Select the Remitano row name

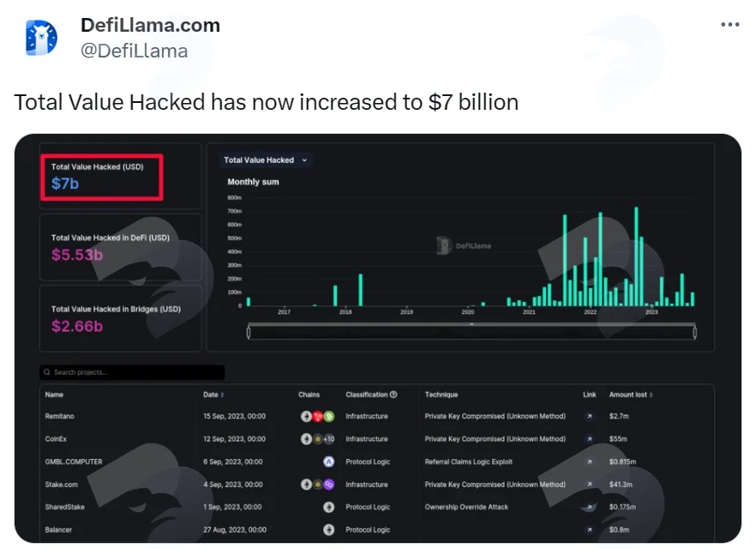(x=60, y=416)
